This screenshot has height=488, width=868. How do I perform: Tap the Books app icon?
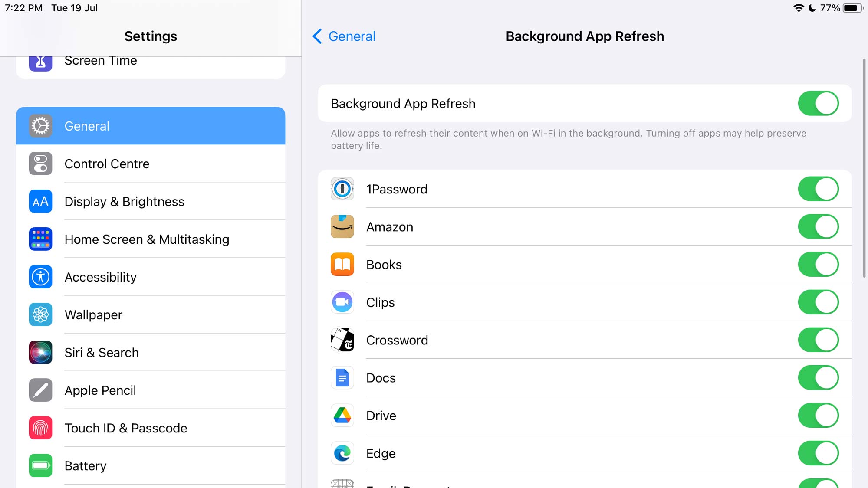point(342,264)
